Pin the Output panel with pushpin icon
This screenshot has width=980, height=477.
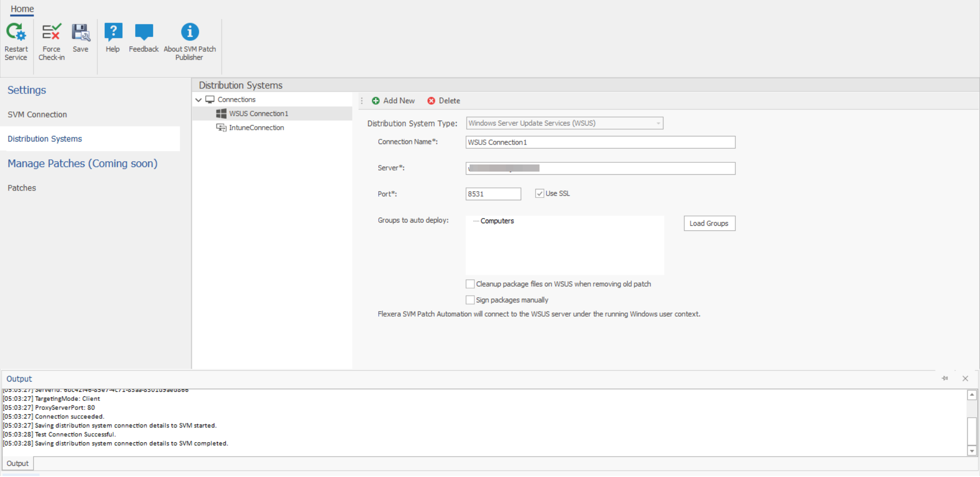945,378
